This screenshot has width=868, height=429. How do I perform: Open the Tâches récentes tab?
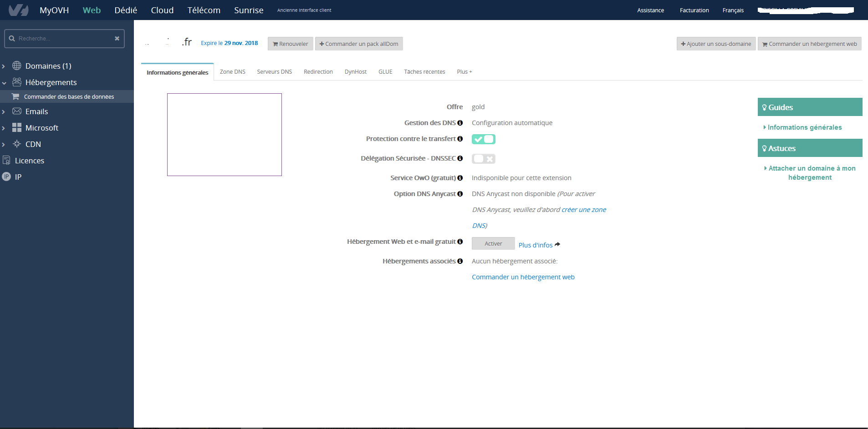tap(424, 72)
